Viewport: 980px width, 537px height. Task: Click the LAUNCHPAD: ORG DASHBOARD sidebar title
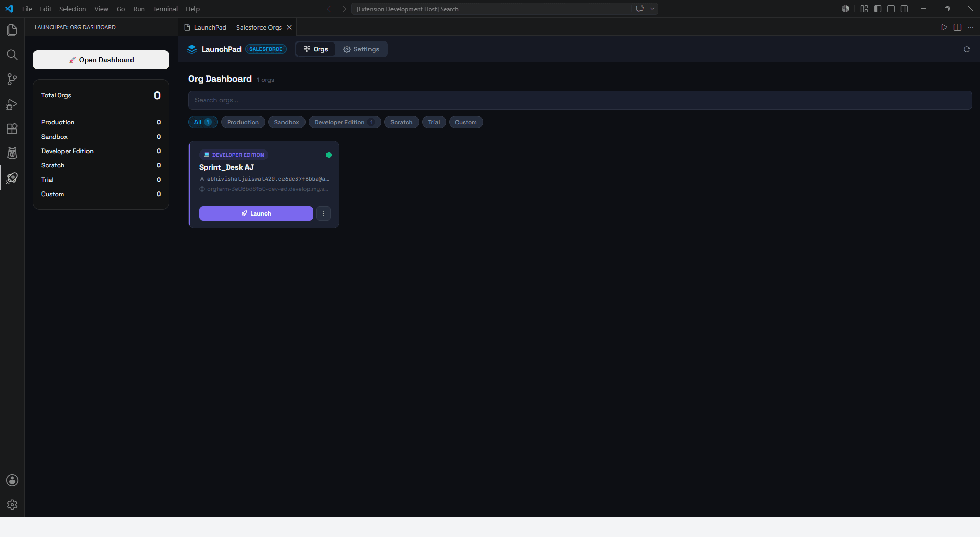point(75,27)
